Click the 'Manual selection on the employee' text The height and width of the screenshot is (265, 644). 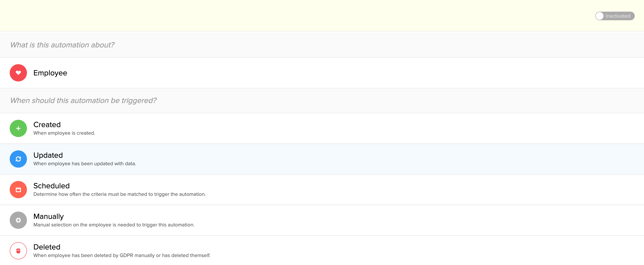pos(114,225)
